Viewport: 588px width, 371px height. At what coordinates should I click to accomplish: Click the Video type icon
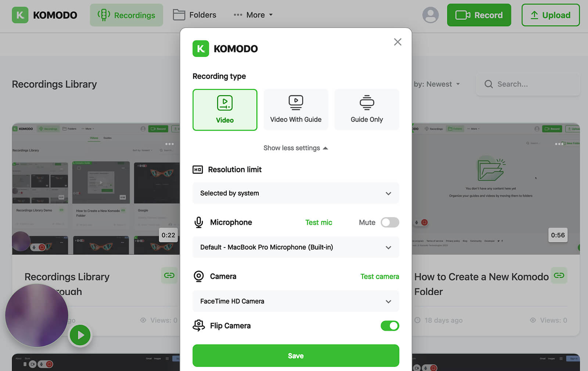[x=225, y=103]
